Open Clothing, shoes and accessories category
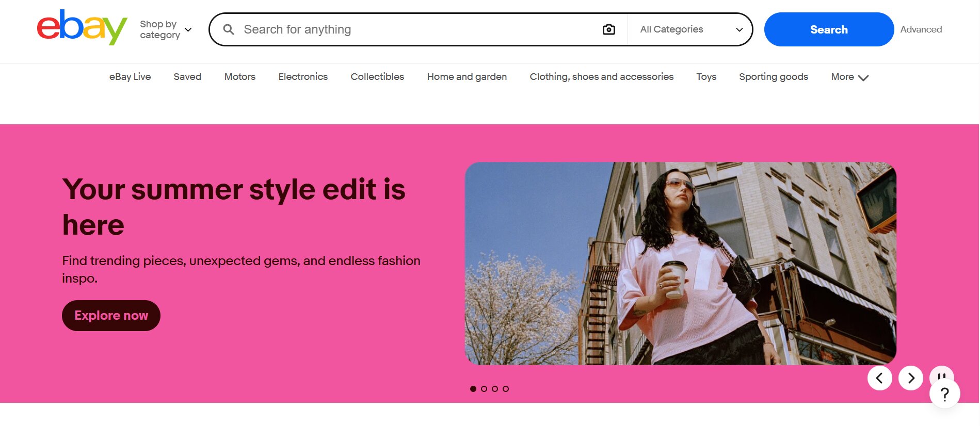The image size is (980, 426). click(x=602, y=77)
